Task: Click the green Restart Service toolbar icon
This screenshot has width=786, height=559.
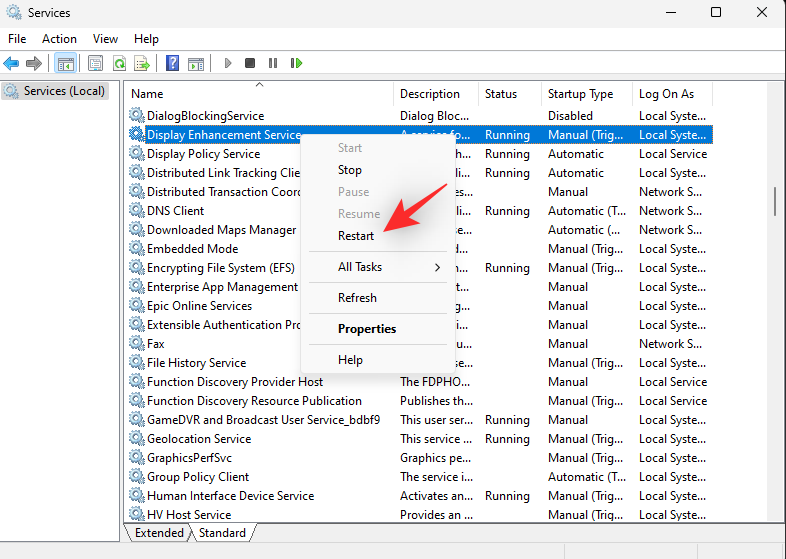Action: point(296,63)
